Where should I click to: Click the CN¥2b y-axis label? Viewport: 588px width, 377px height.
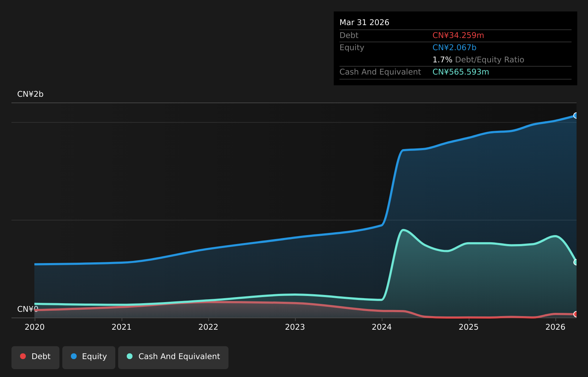[30, 94]
